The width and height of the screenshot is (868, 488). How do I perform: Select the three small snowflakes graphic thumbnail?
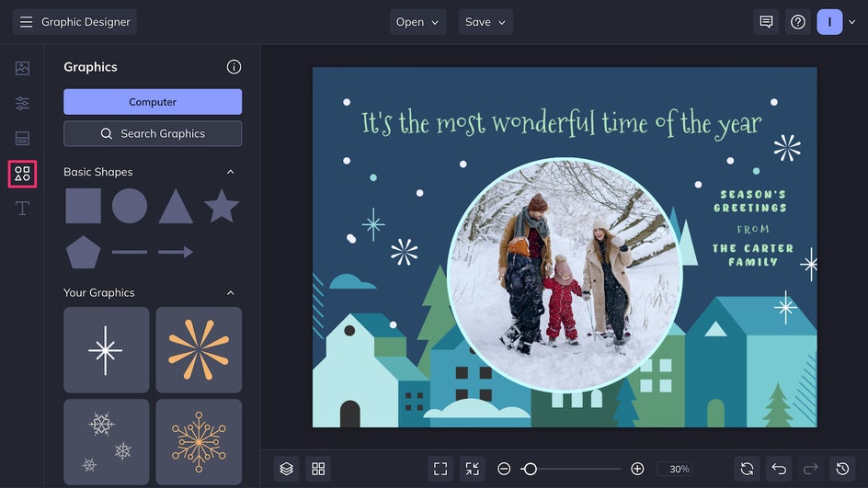(x=107, y=442)
